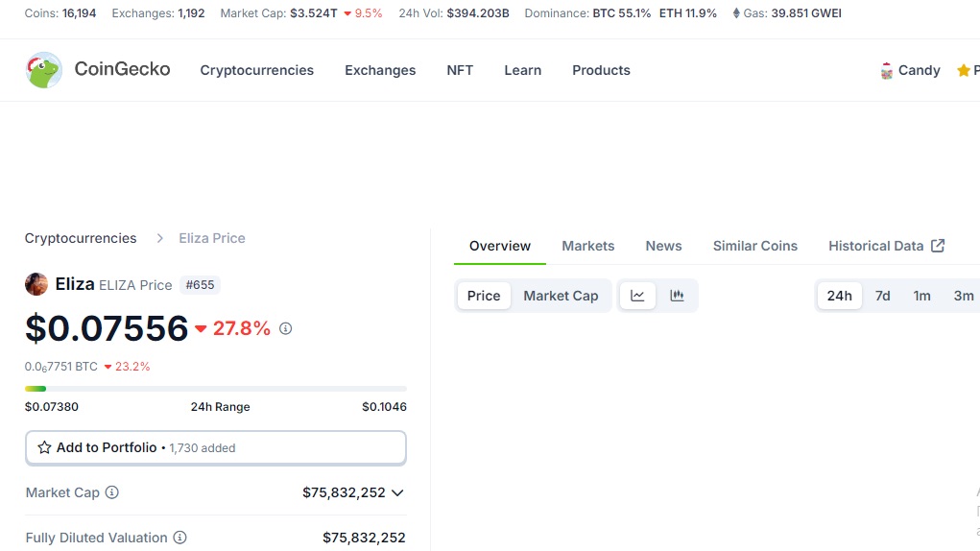
Task: Click the external link icon on Historical Data
Action: (x=938, y=246)
